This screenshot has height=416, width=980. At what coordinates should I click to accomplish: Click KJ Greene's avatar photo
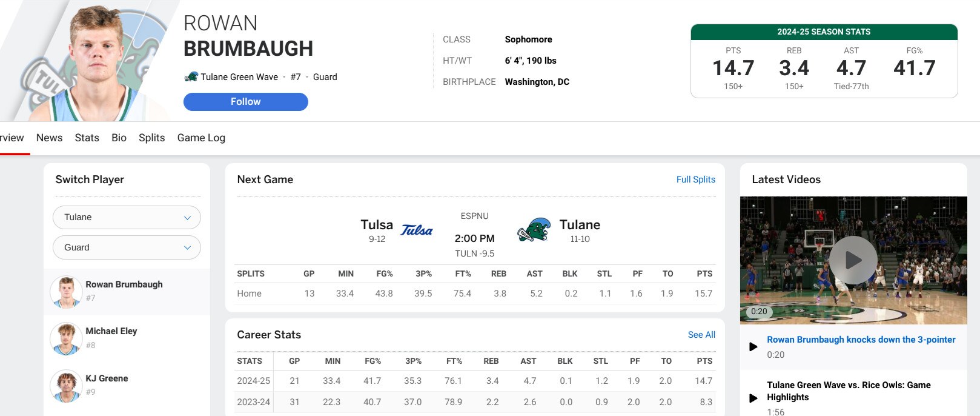[66, 386]
